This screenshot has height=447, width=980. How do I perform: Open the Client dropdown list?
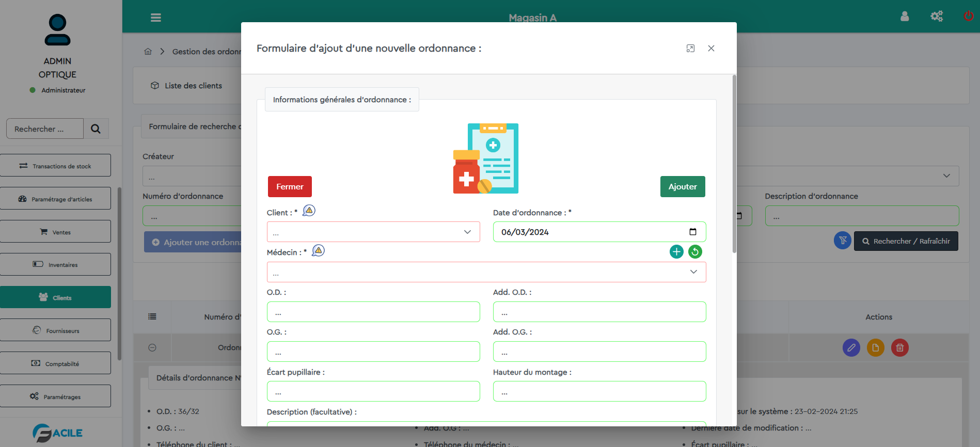coord(373,232)
